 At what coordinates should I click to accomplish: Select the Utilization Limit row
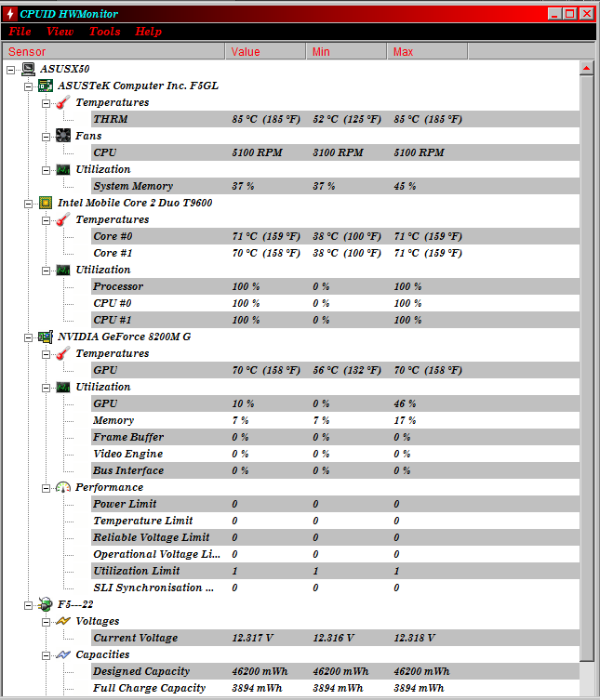335,571
